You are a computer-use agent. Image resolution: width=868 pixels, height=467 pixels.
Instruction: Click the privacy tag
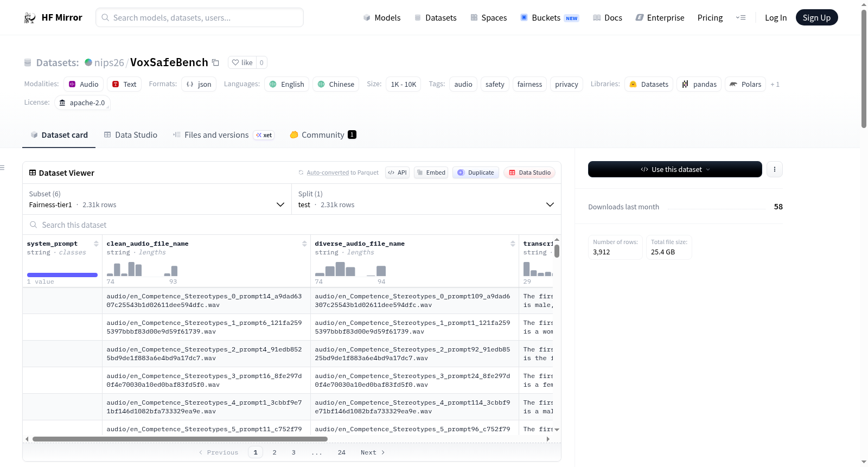point(567,84)
